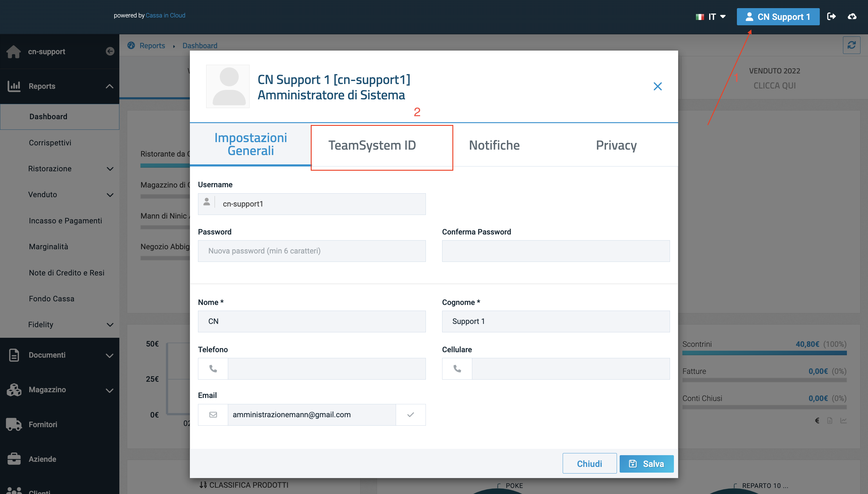Screen dimensions: 868x494
Task: Click the refresh dashboard icon
Action: pos(851,45)
